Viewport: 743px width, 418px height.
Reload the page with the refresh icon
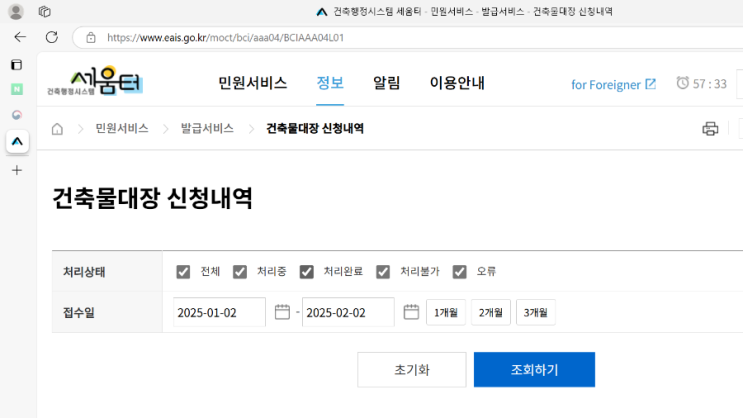click(52, 37)
